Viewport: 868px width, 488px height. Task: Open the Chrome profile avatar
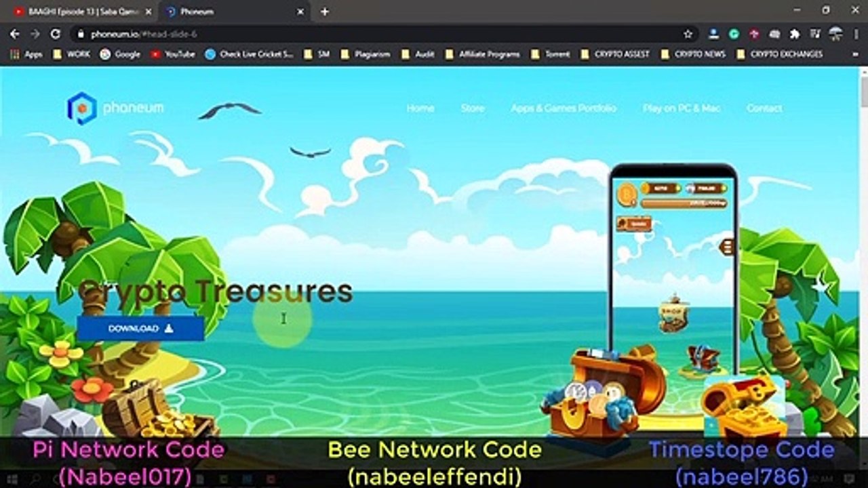(835, 34)
